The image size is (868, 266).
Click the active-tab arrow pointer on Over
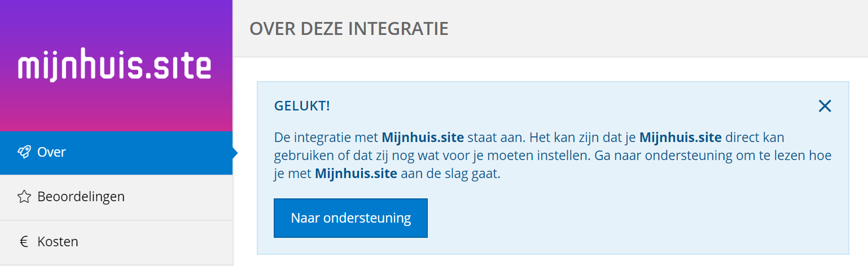pos(235,153)
